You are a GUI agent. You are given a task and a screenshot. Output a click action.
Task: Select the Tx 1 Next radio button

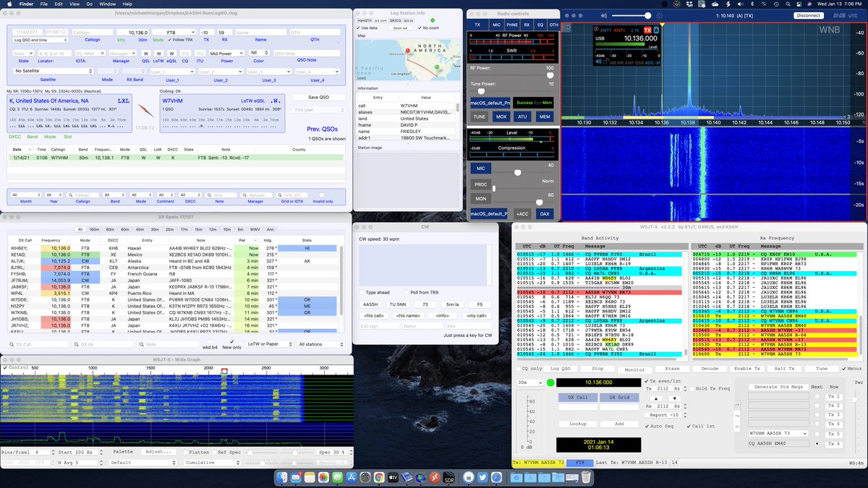pyautogui.click(x=817, y=396)
